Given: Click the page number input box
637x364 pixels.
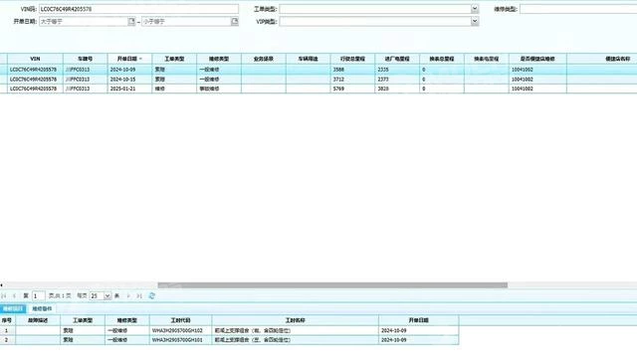Looking at the screenshot, I should [39, 296].
